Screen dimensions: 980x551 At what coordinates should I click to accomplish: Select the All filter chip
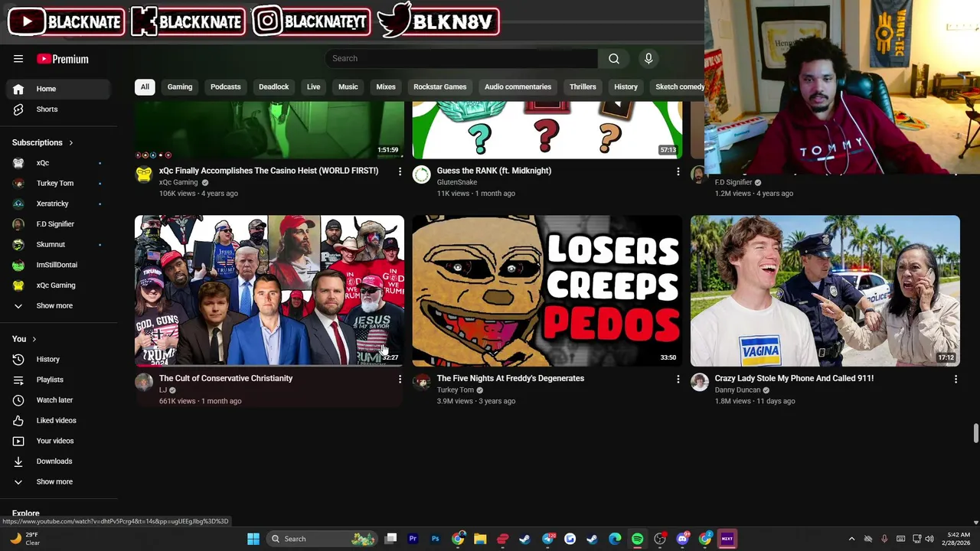point(145,87)
